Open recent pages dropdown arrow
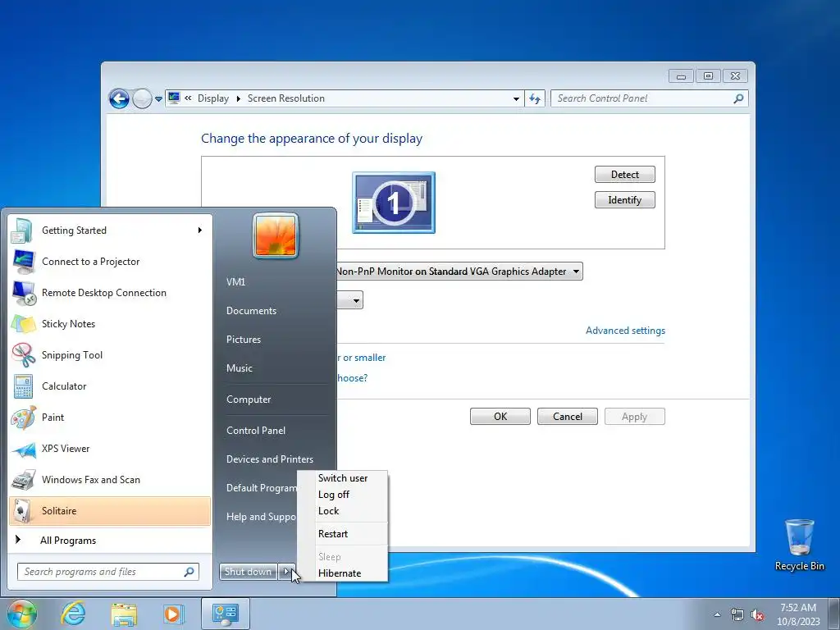The width and height of the screenshot is (840, 630). click(x=158, y=99)
